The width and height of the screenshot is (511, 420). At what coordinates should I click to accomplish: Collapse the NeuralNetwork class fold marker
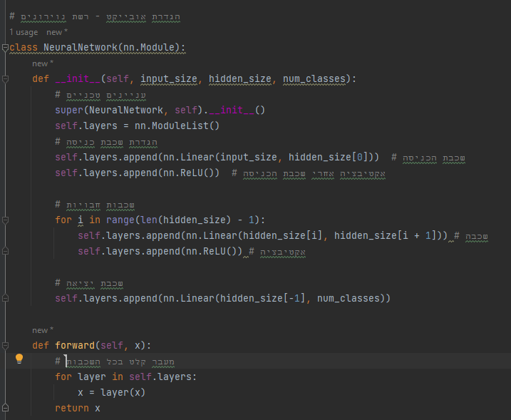tap(6, 48)
